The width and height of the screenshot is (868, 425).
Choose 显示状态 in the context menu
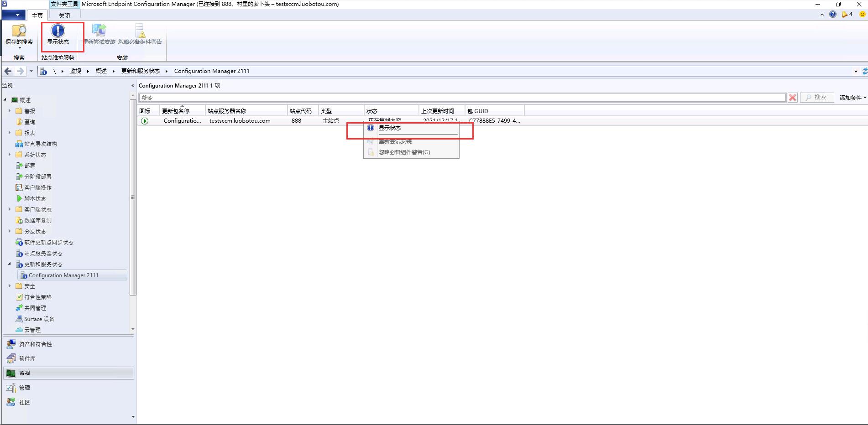click(411, 128)
